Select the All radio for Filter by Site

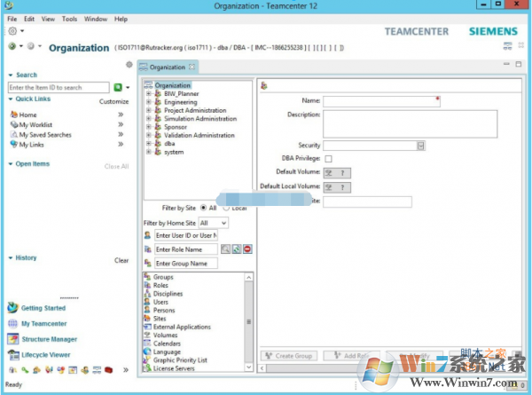(x=203, y=208)
